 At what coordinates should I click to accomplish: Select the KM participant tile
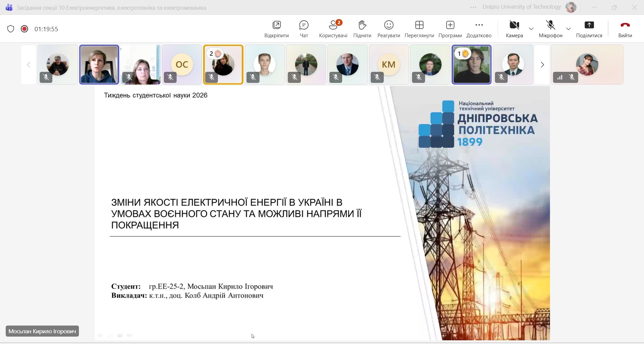pos(388,64)
